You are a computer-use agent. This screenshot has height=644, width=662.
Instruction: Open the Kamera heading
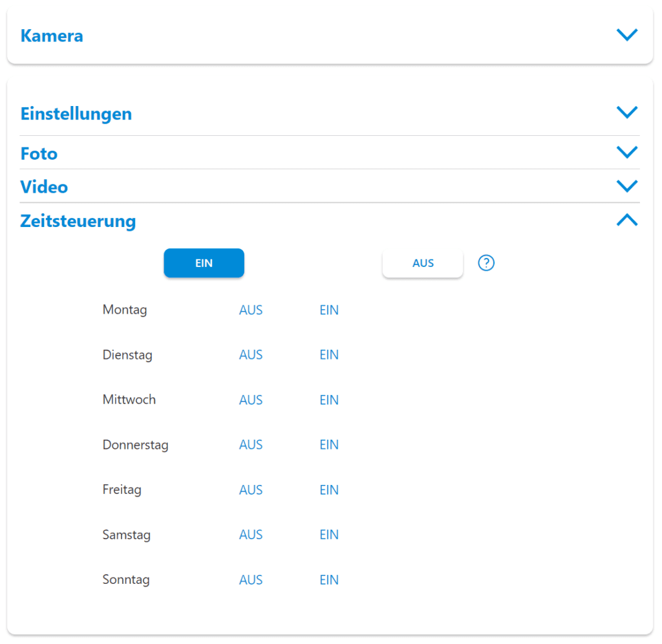tap(52, 36)
